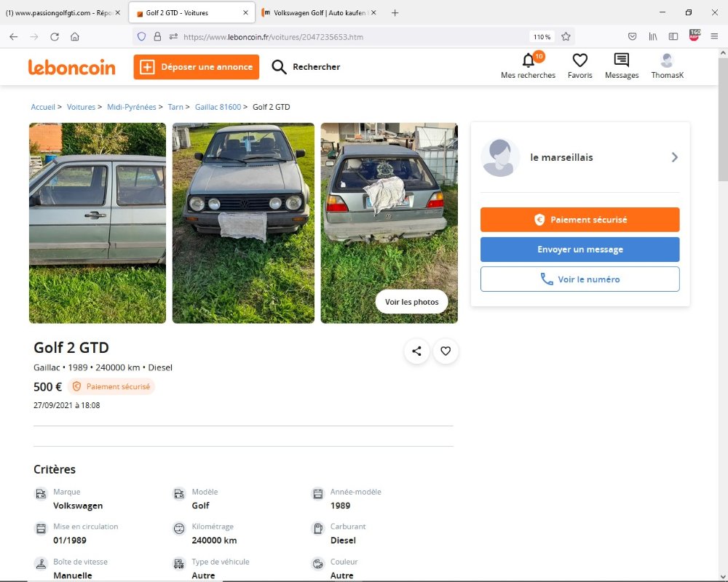
Task: Open a new browser tab with plus
Action: [395, 13]
